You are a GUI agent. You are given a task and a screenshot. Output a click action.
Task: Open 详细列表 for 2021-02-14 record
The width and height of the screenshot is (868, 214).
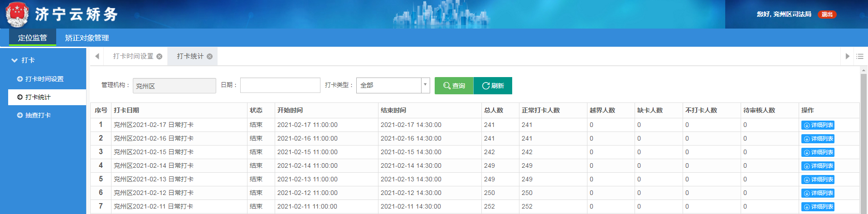point(818,166)
